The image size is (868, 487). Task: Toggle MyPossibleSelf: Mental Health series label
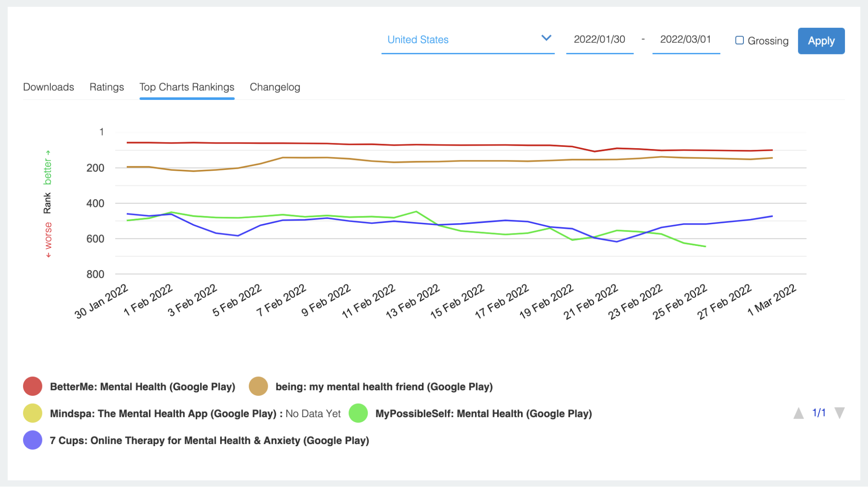pos(483,414)
